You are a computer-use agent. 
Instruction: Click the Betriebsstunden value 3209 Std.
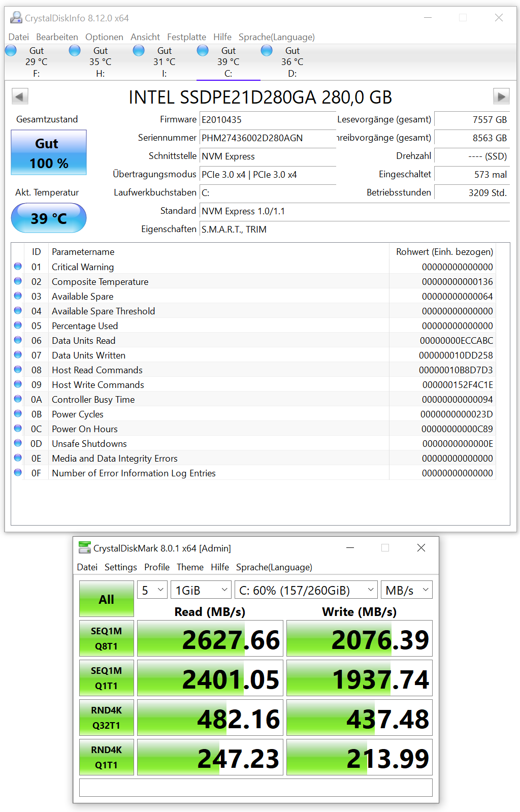[x=472, y=193]
